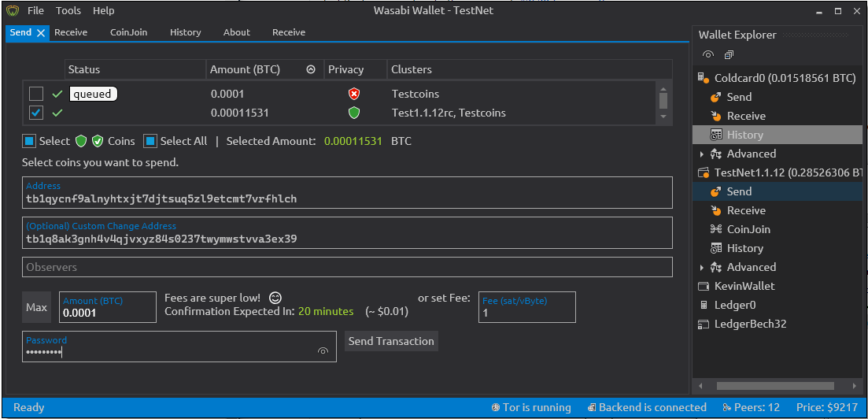
Task: Click the Status column header
Action: [x=135, y=69]
